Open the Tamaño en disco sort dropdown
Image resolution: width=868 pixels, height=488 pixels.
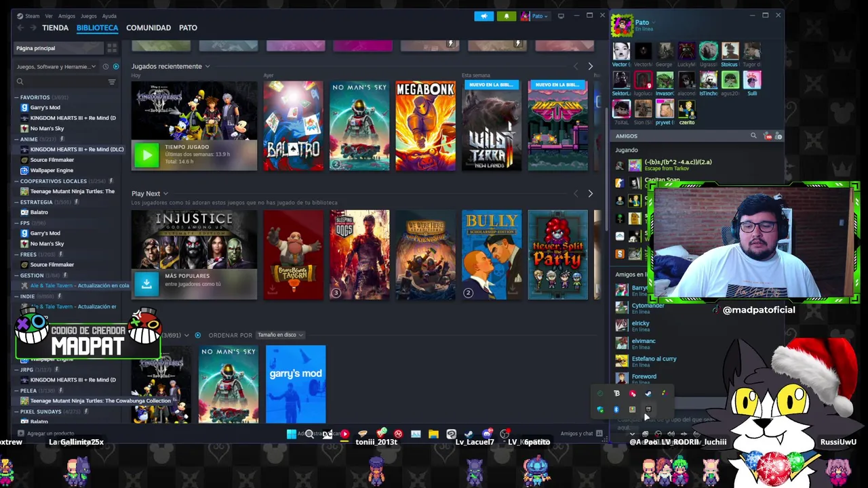[x=279, y=335]
